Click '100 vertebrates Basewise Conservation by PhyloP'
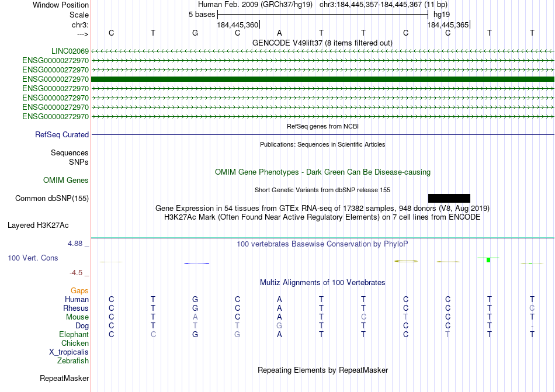The width and height of the screenshot is (555, 392). (x=322, y=244)
